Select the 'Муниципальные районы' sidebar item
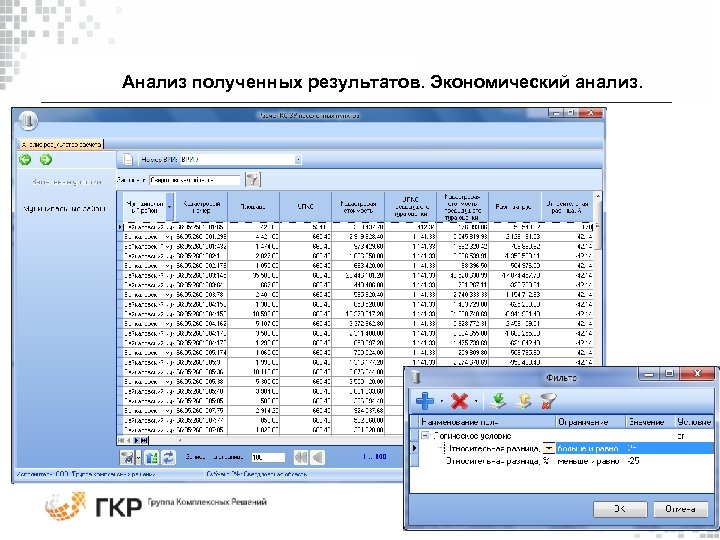This screenshot has height=540, width=720. coord(65,208)
